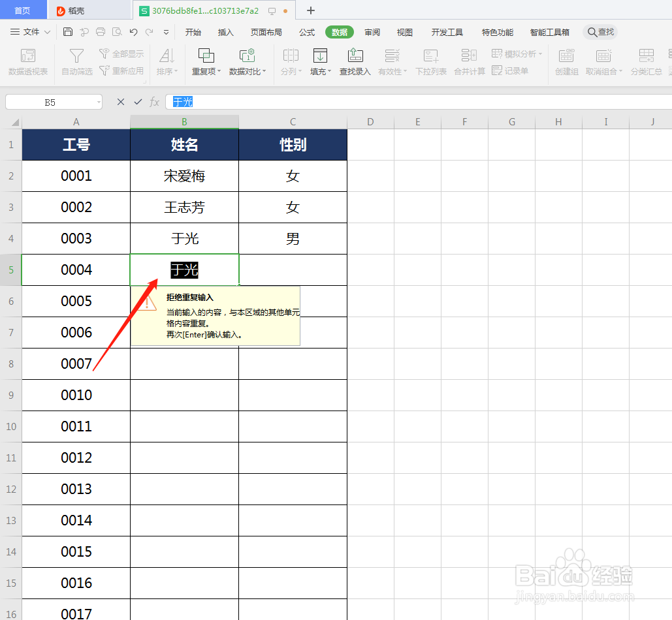Image resolution: width=672 pixels, height=620 pixels.
Task: Switch to the 首页 home tab
Action: tap(22, 10)
